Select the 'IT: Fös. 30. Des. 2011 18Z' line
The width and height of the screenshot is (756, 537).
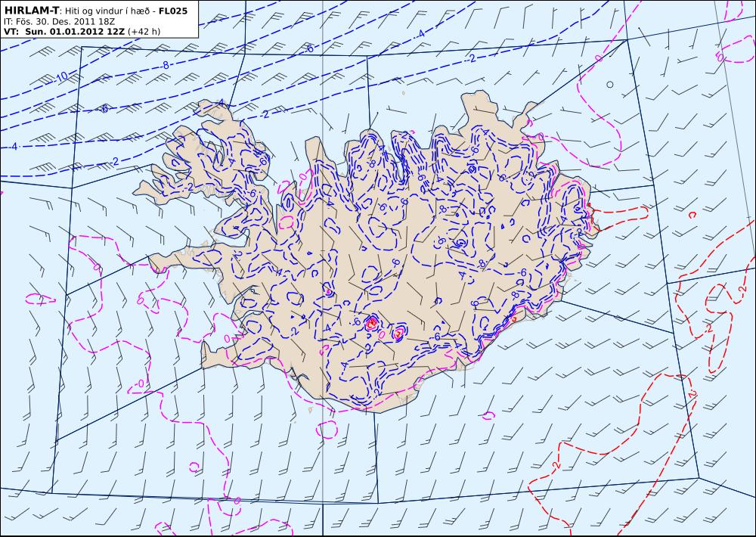pyautogui.click(x=59, y=21)
